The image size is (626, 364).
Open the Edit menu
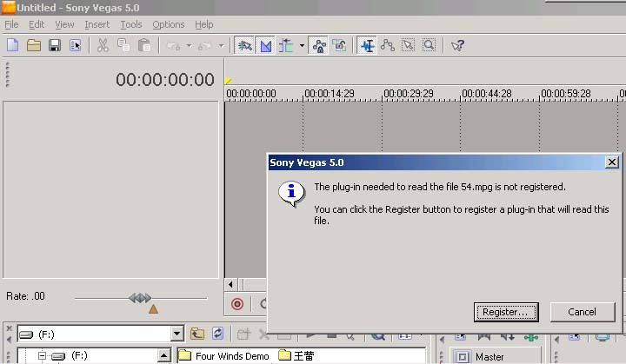click(x=37, y=24)
